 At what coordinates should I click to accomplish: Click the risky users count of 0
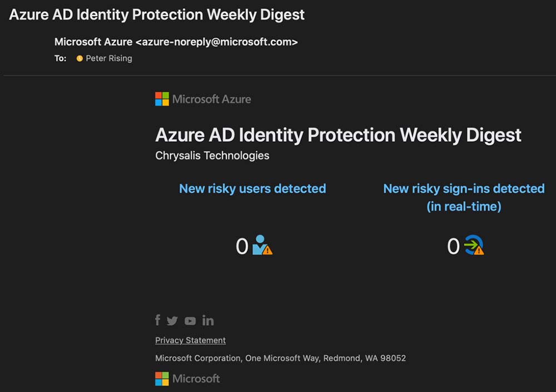pyautogui.click(x=242, y=246)
